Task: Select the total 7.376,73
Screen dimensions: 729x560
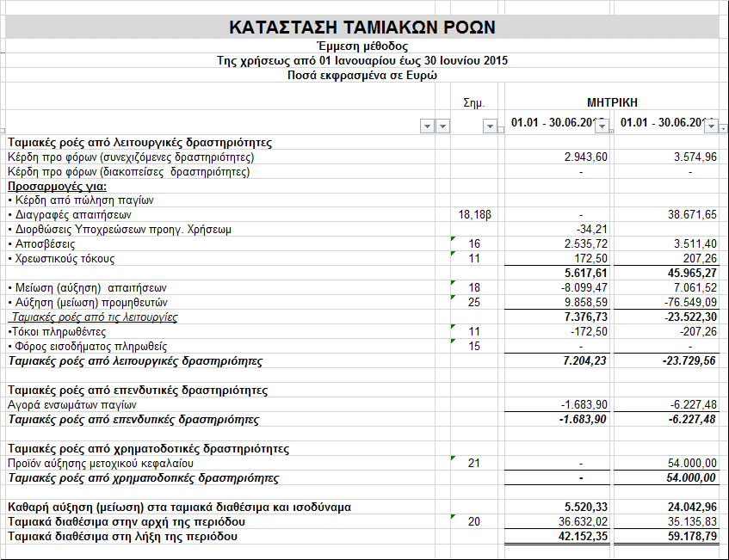Action: coord(586,317)
